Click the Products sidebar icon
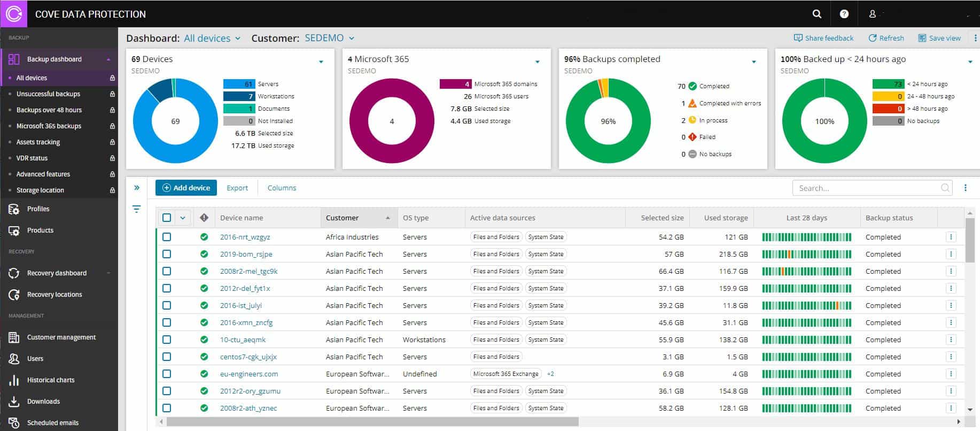Screen dimensions: 980x431 pos(14,230)
